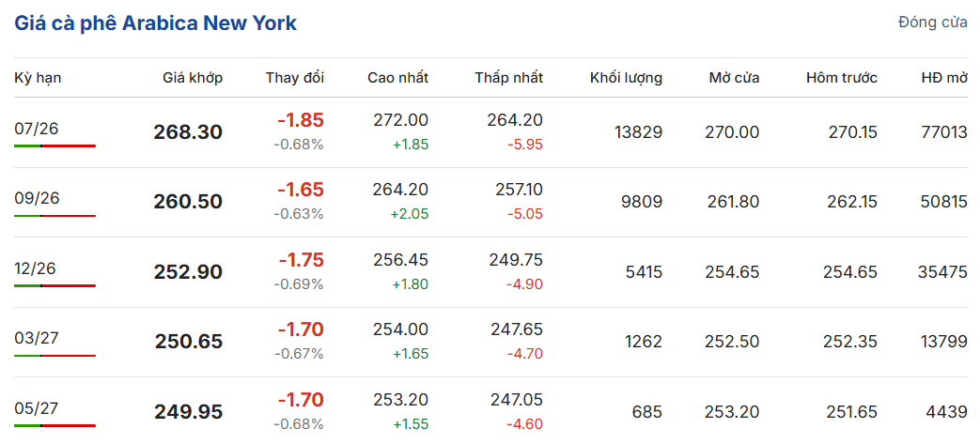Image resolution: width=980 pixels, height=444 pixels.
Task: Click the "Cao nhất" column header
Action: [x=398, y=78]
